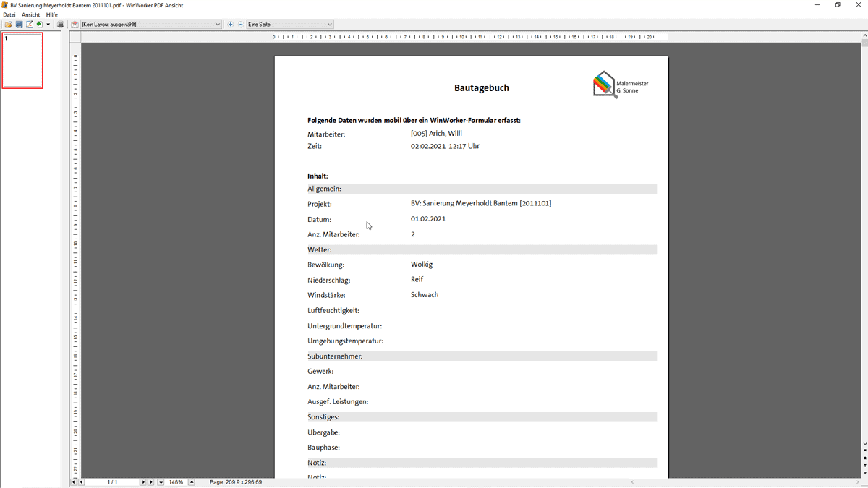Viewport: 868px width, 488px height.
Task: Click the 'Page: 209.9 x 296.69' status text
Action: pyautogui.click(x=236, y=482)
